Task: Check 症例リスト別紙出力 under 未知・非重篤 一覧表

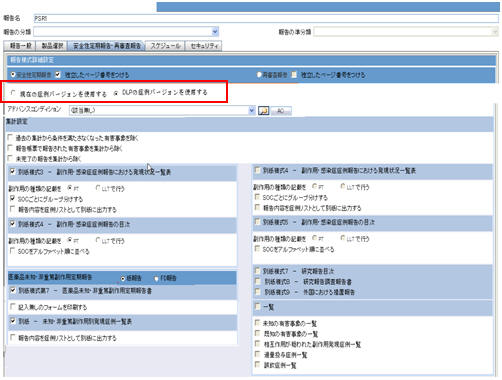Action: [x=13, y=337]
